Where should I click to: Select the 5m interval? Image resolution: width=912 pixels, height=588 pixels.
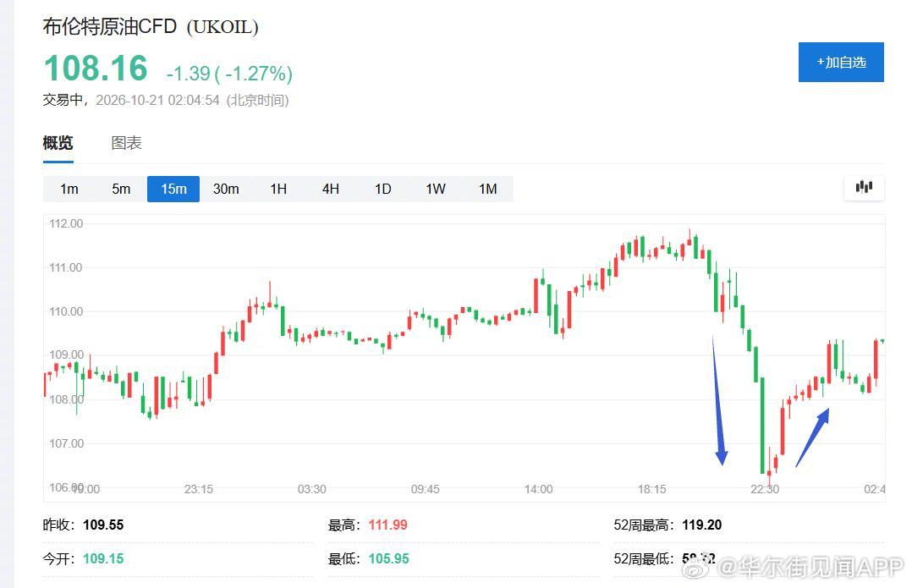pyautogui.click(x=121, y=189)
